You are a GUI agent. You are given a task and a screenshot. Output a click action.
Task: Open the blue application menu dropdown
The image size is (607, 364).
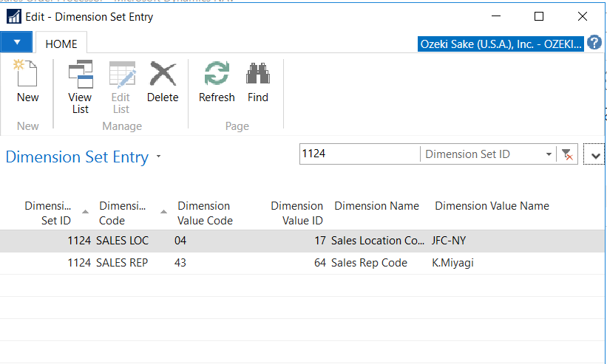(16, 42)
